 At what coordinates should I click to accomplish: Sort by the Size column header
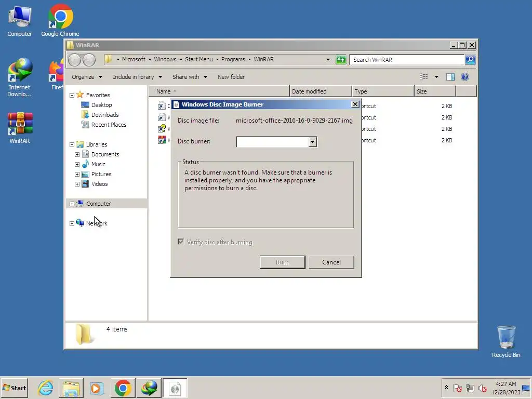tap(435, 91)
